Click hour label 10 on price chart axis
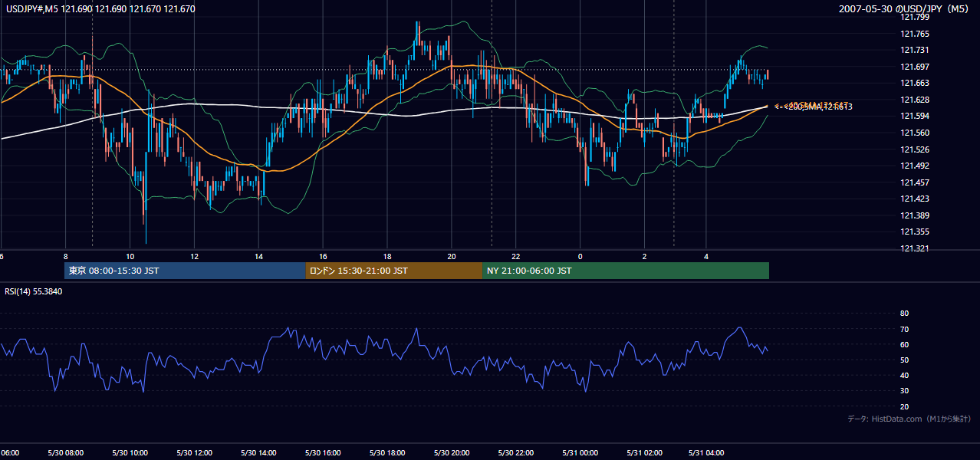This screenshot has width=980, height=460. (130, 256)
